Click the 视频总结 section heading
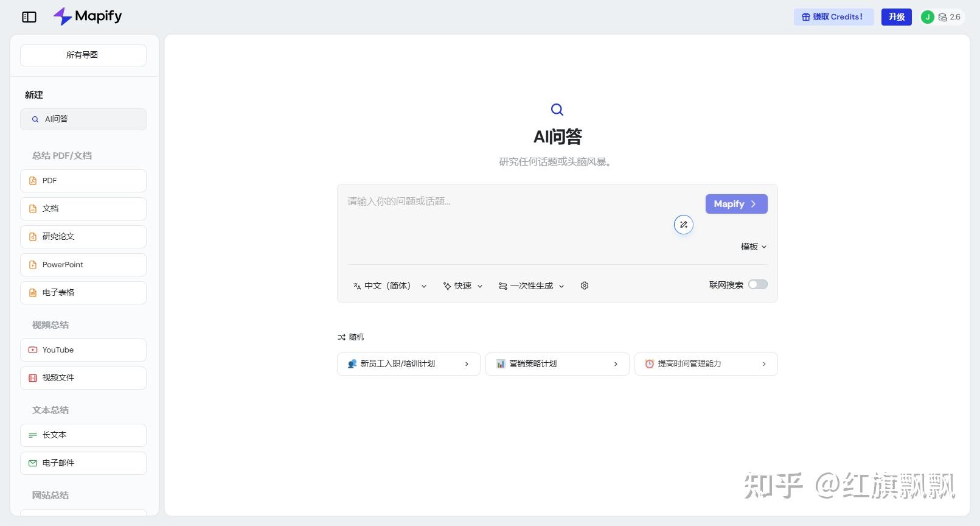 point(50,325)
